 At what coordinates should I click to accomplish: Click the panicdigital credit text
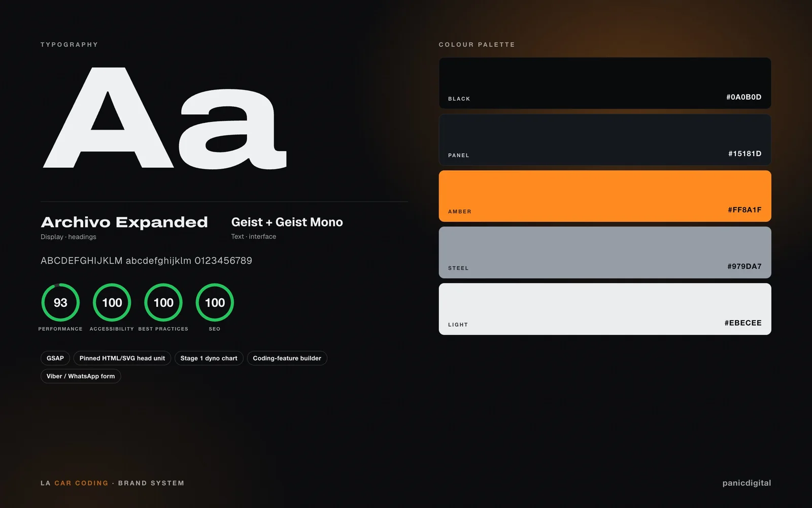click(747, 483)
